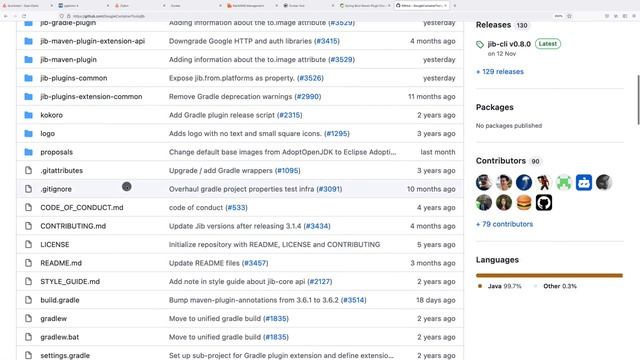
Task: Open the jib-plugins-common directory
Action: coord(74,78)
